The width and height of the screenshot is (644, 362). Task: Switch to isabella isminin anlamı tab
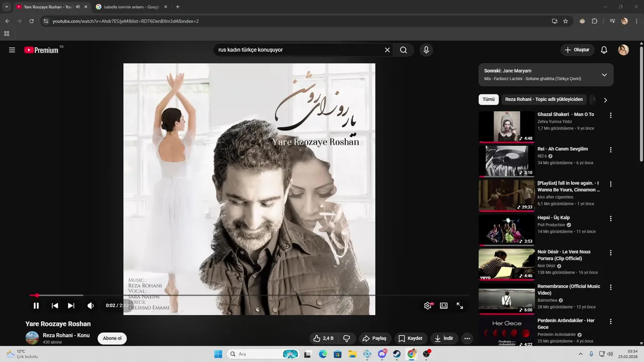pyautogui.click(x=132, y=7)
